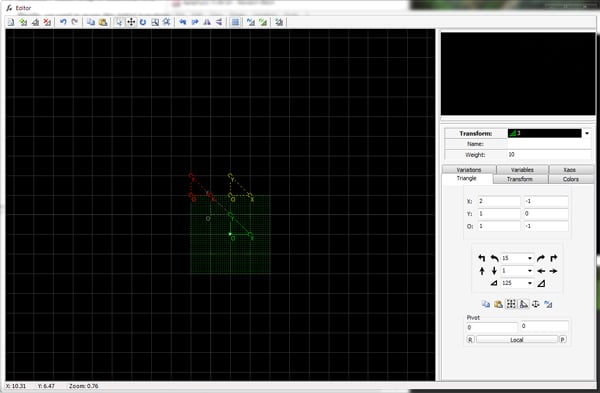The width and height of the screenshot is (600, 393).
Task: Click the gear-like icon after the Scale tool
Action: click(167, 22)
